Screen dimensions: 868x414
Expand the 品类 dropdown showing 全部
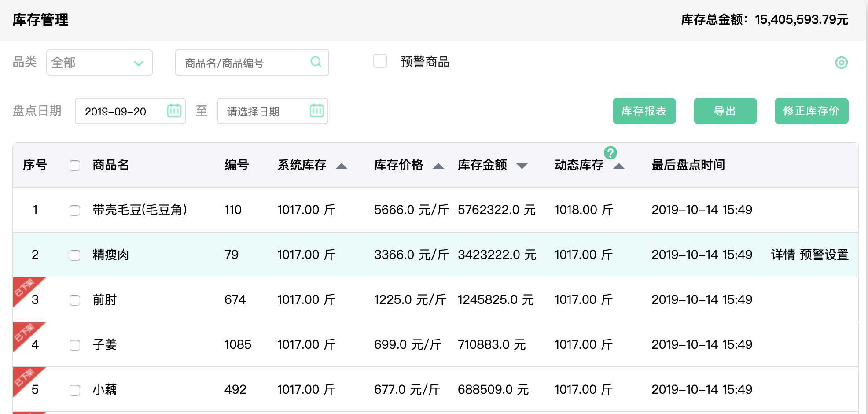[99, 63]
